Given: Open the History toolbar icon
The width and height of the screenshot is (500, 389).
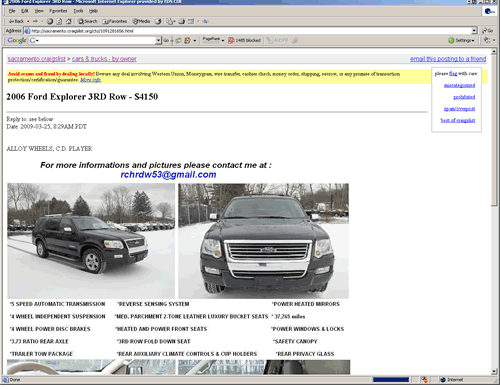Looking at the screenshot, I should coord(158,21).
